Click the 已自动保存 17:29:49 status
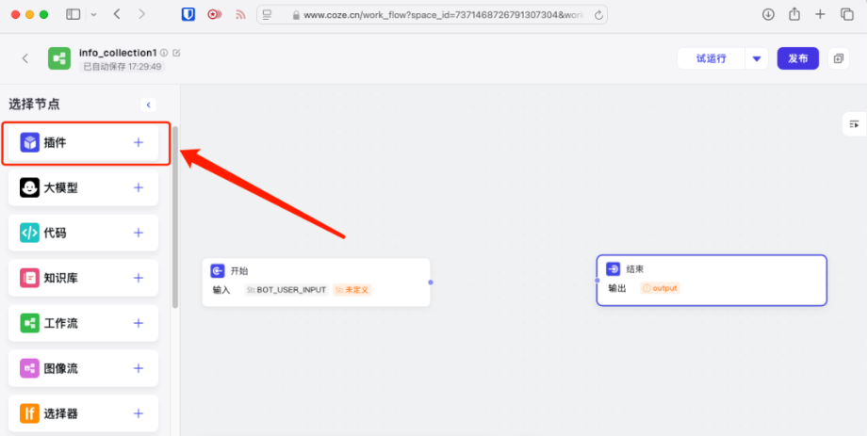The height and width of the screenshot is (436, 868). click(123, 67)
